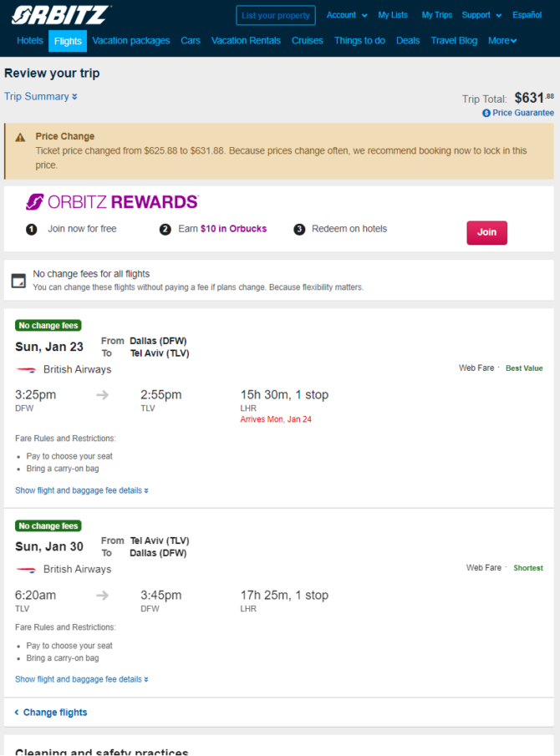Image resolution: width=560 pixels, height=756 pixels.
Task: Switch to the Hotels tab
Action: click(x=30, y=40)
